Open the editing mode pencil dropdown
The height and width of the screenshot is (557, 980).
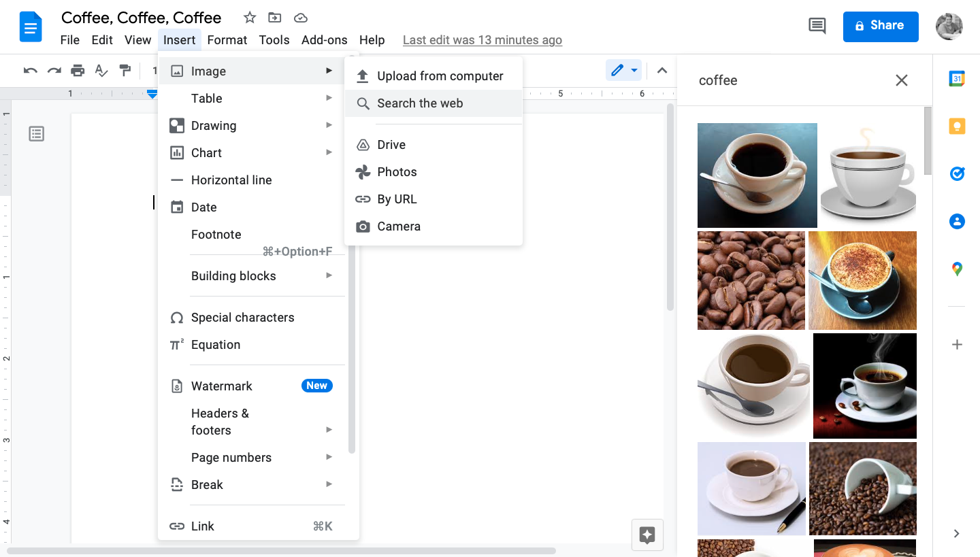tap(624, 71)
